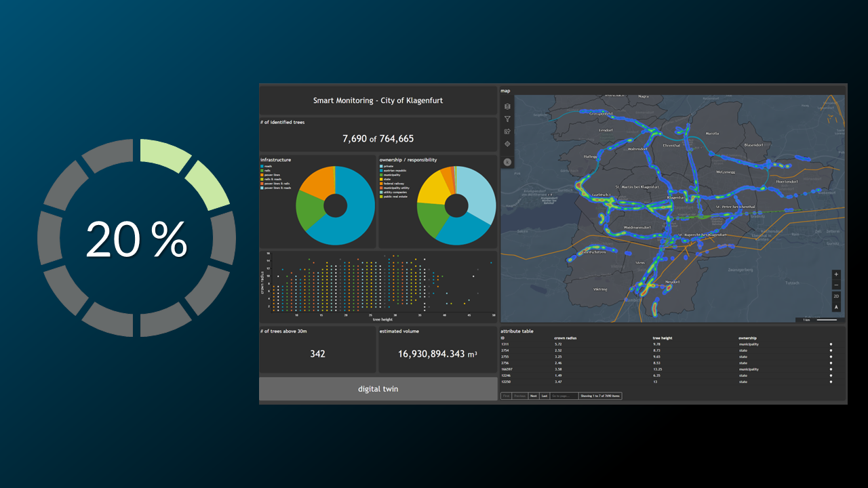The height and width of the screenshot is (488, 868).
Task: Click the '7,690 of 764,665' identified trees value
Action: pos(378,138)
